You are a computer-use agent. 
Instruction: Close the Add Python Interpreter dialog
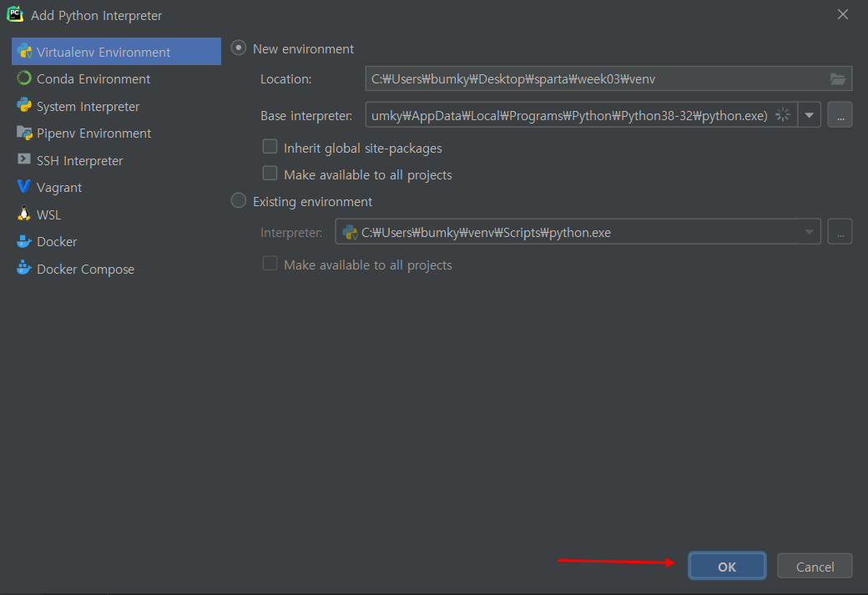[842, 14]
